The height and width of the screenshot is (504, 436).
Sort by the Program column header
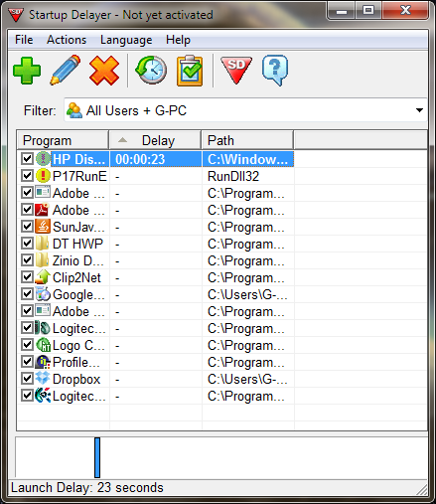pyautogui.click(x=63, y=140)
